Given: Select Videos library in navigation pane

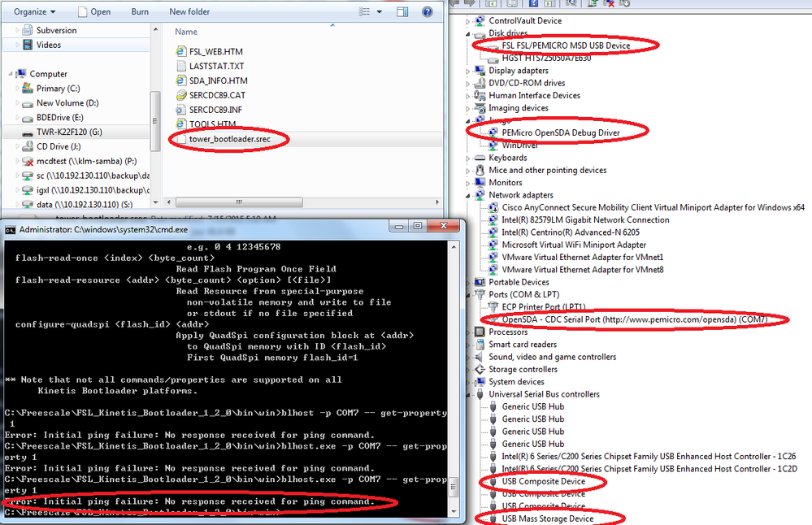Looking at the screenshot, I should [x=49, y=45].
